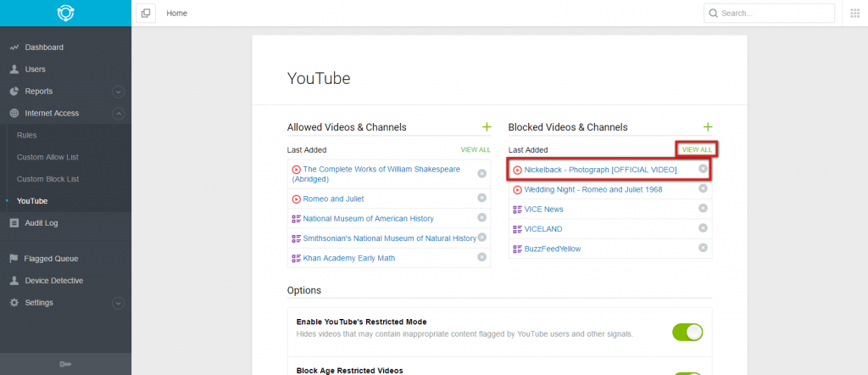Click the Home breadcrumb in the top bar
868x375 pixels.
(176, 14)
